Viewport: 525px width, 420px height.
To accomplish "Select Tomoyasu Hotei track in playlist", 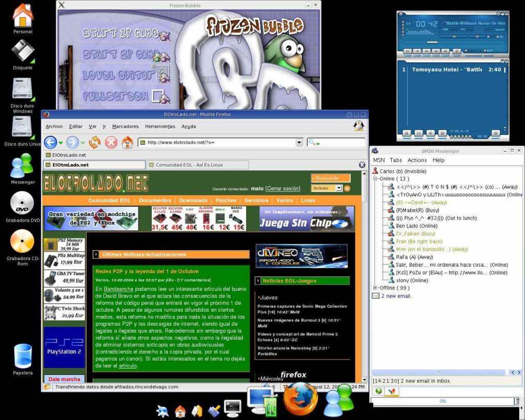I will coord(452,70).
